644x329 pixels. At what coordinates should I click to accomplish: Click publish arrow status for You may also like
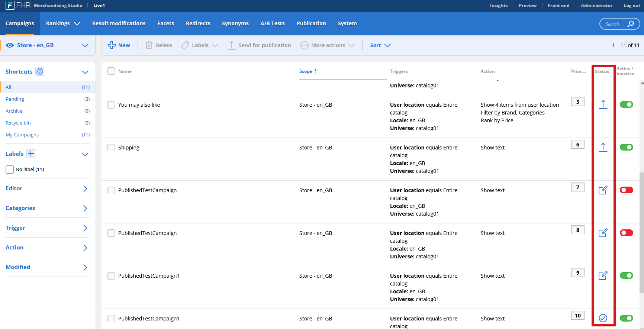(x=603, y=104)
